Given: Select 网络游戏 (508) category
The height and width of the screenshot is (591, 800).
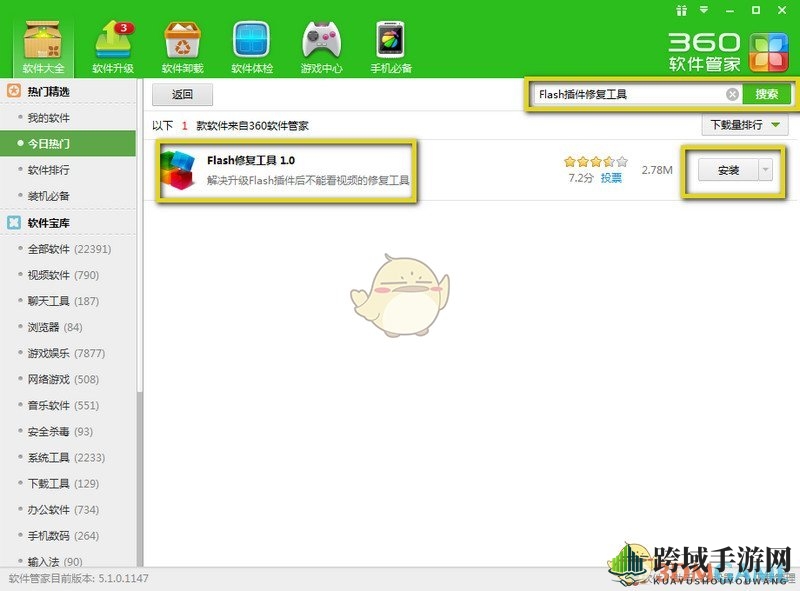Looking at the screenshot, I should point(68,379).
